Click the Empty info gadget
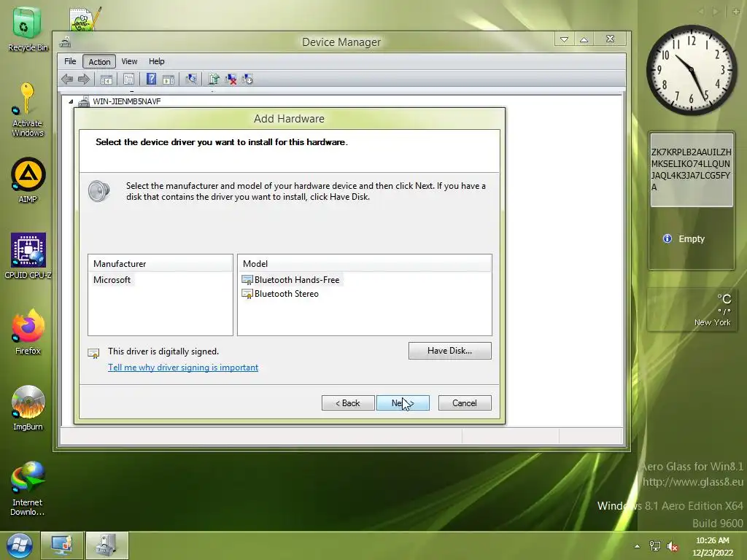The width and height of the screenshot is (747, 560). 692,239
